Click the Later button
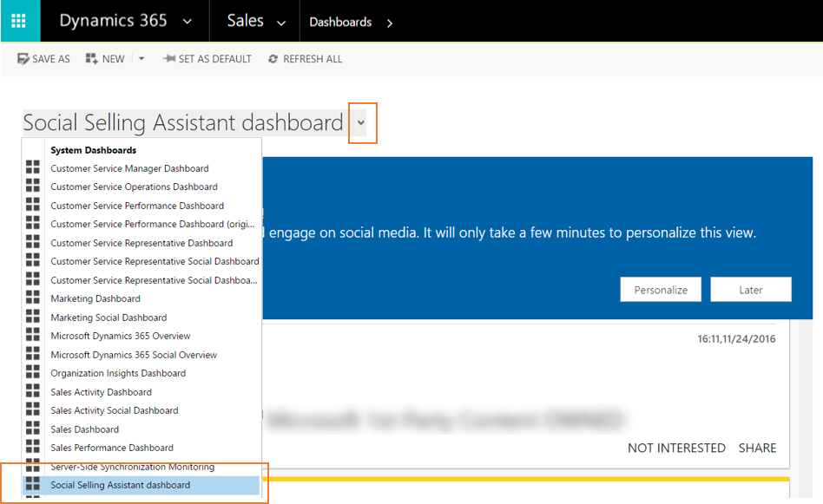Screen dimensions: 823x504 tap(751, 290)
